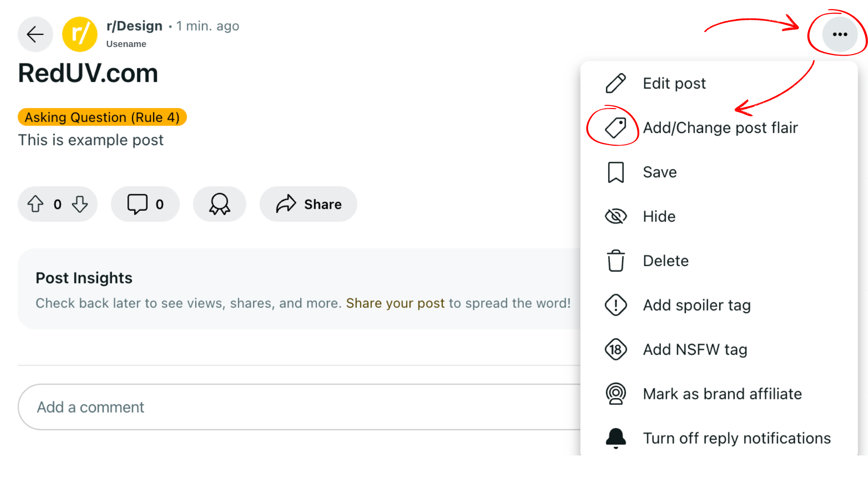Select Add/Change post flair from the menu
The height and width of the screenshot is (488, 868).
point(721,127)
